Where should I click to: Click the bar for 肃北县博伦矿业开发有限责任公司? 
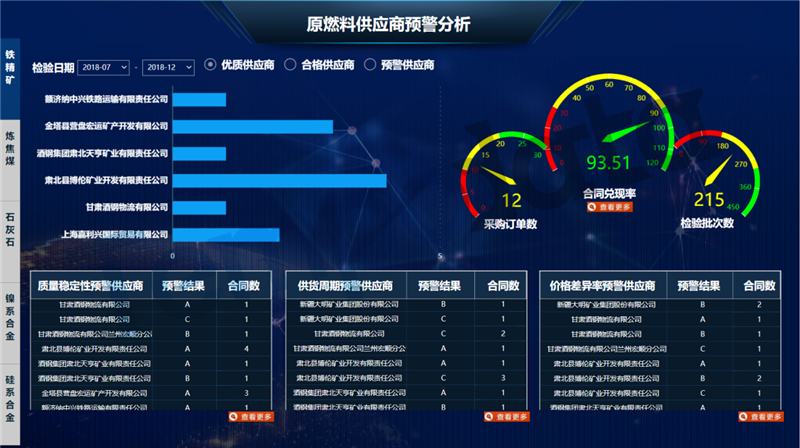point(280,181)
